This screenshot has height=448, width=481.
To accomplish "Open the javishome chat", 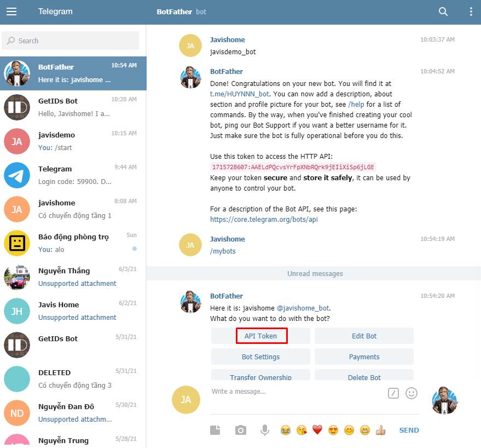I will point(73,209).
